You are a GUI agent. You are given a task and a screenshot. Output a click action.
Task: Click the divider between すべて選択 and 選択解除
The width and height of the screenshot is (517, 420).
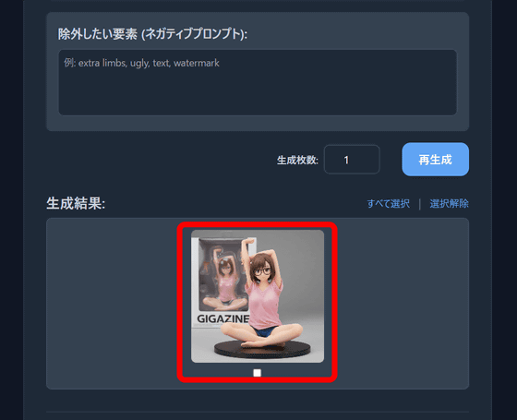pos(420,204)
